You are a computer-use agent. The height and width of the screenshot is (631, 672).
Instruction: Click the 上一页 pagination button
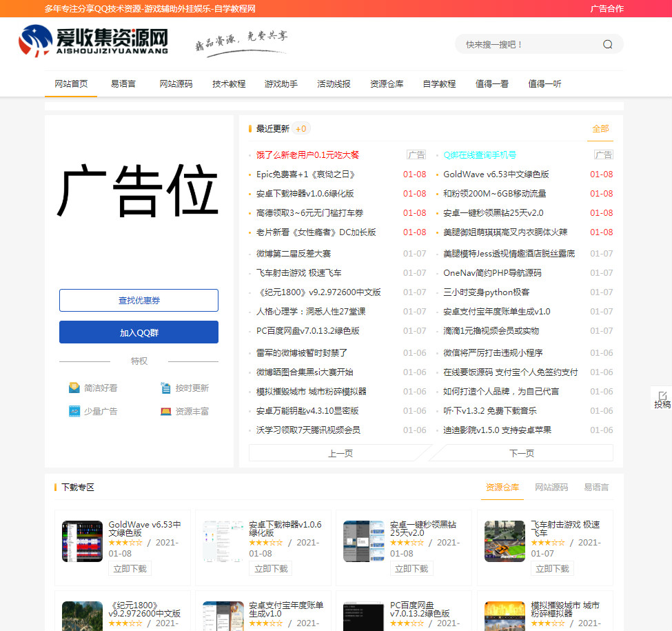340,453
